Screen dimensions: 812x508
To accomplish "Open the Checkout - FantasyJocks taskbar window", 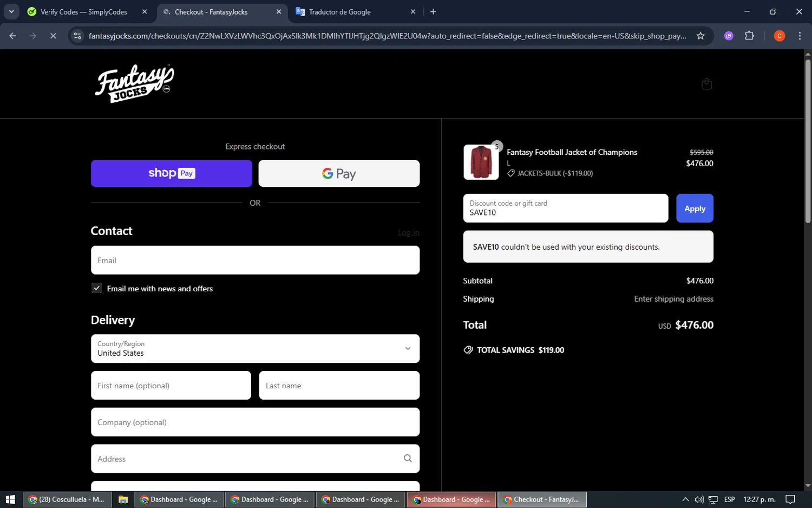I will coord(542,499).
